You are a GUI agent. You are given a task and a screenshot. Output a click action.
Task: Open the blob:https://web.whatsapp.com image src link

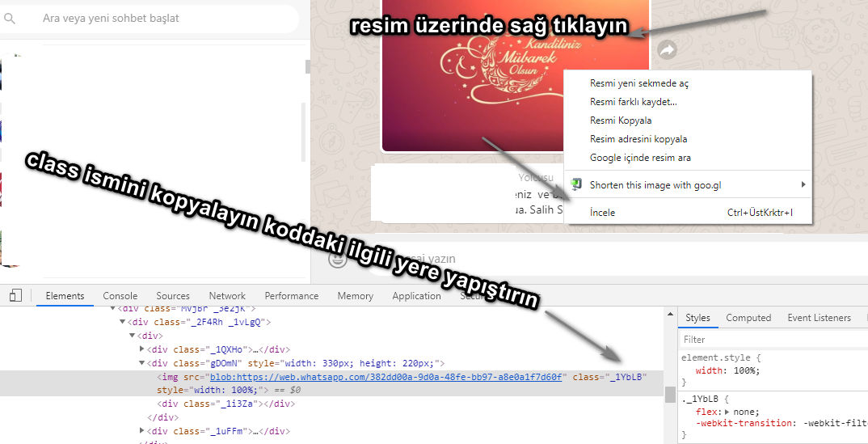tap(386, 377)
